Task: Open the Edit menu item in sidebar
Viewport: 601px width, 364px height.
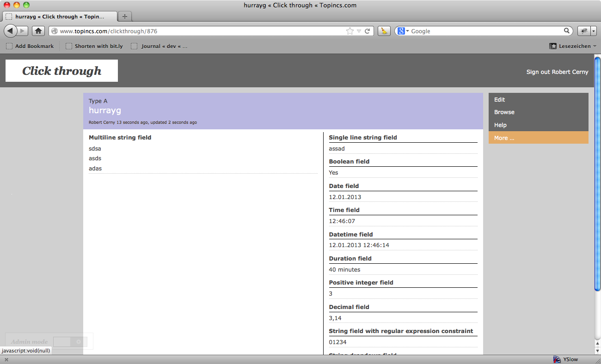Action: 500,99
